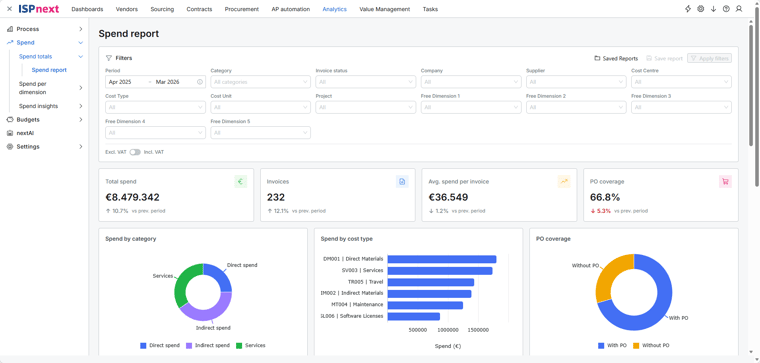This screenshot has height=363, width=760.
Task: Open the Cost Type dropdown
Action: [155, 107]
